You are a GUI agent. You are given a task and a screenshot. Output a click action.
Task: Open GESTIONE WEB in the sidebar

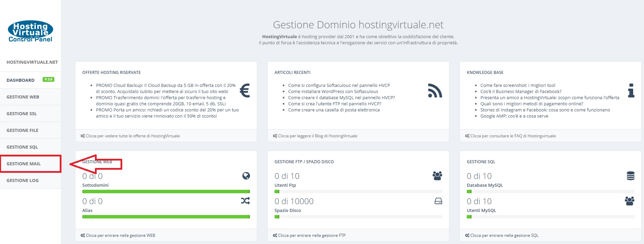[x=30, y=97]
